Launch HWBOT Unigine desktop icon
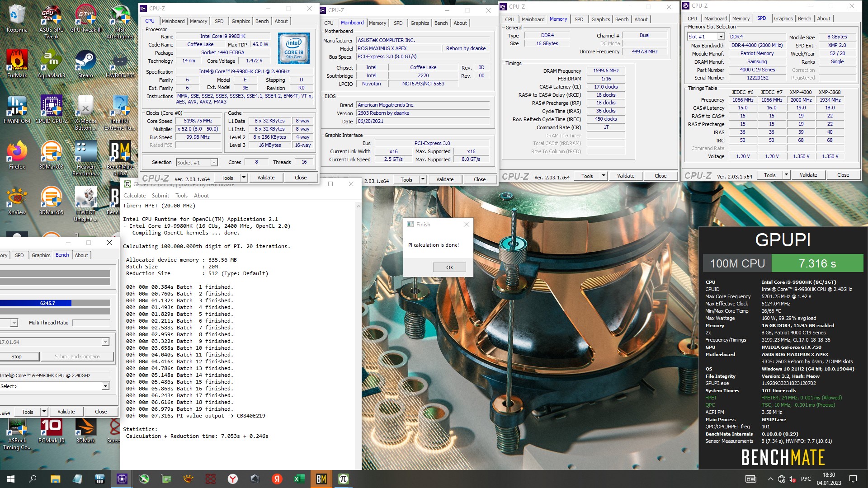 [x=86, y=204]
